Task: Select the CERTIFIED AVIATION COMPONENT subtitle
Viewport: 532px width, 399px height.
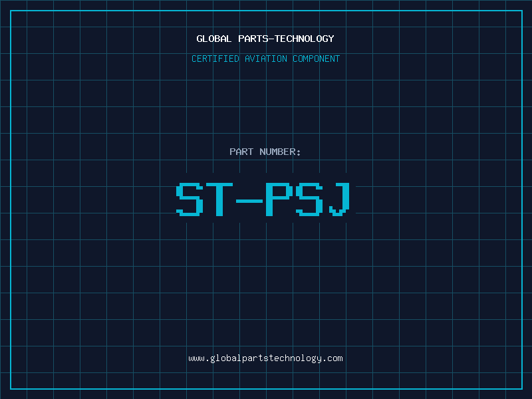Action: (x=265, y=59)
